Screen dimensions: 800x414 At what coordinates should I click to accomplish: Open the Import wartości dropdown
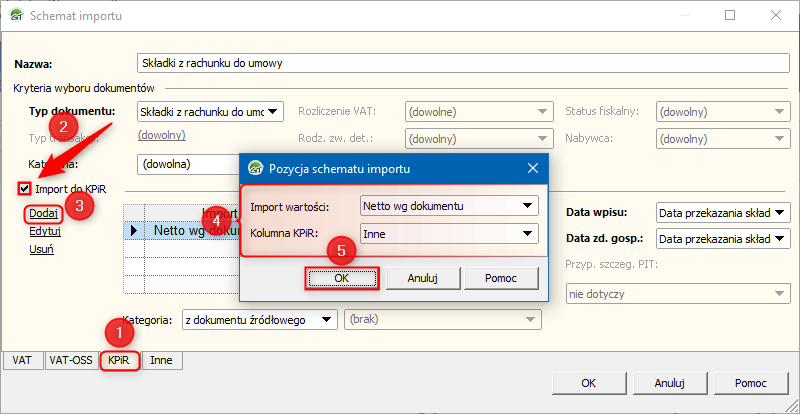coord(448,206)
